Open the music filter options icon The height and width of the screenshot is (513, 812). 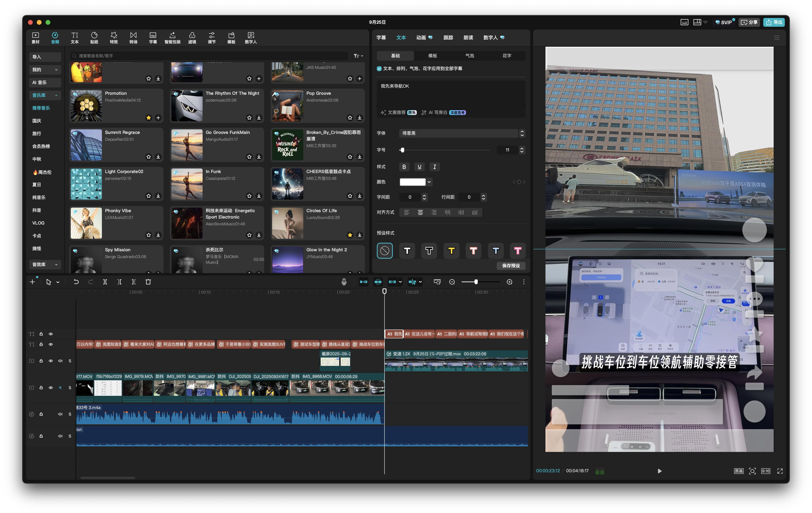(x=358, y=56)
